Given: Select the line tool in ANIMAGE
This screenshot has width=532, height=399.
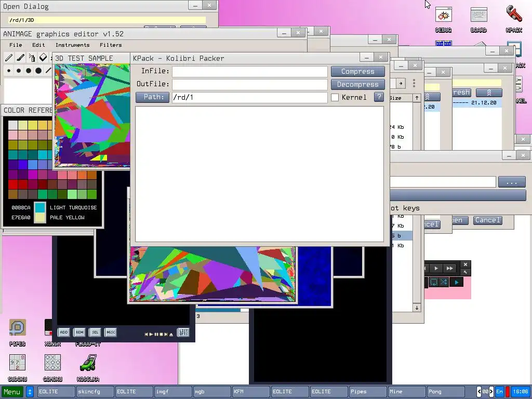Looking at the screenshot, I should pyautogui.click(x=48, y=71).
